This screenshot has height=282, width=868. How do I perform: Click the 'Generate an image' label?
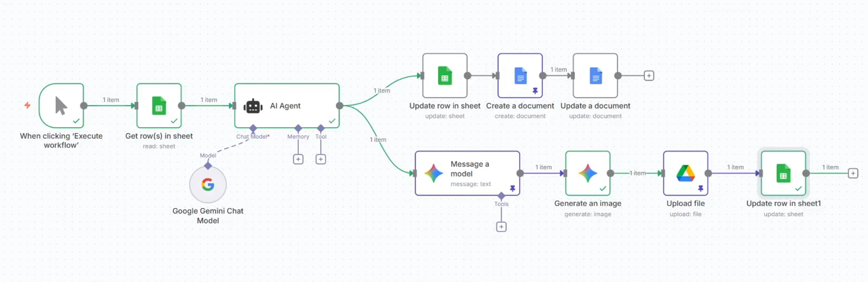[x=588, y=203]
